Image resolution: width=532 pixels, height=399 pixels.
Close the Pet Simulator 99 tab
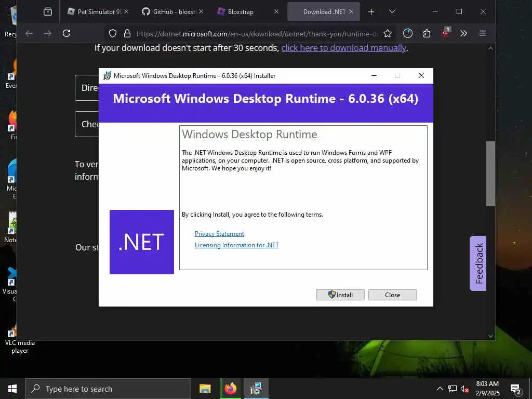click(x=126, y=11)
